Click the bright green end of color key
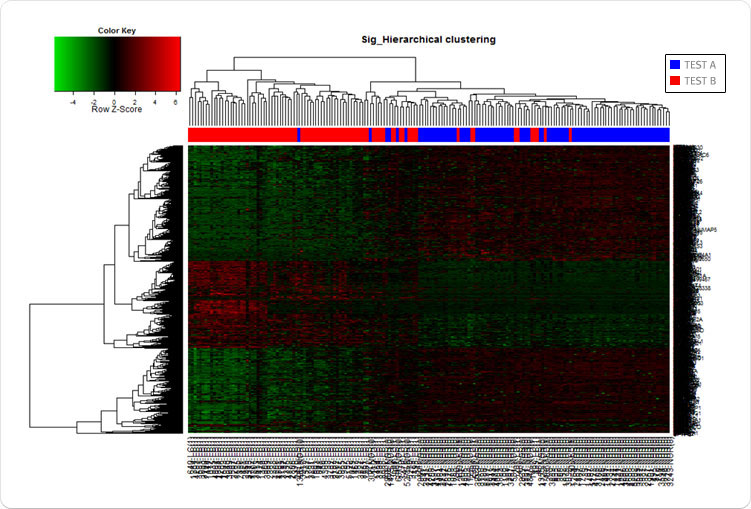Image resolution: width=751 pixels, height=509 pixels. click(x=60, y=64)
